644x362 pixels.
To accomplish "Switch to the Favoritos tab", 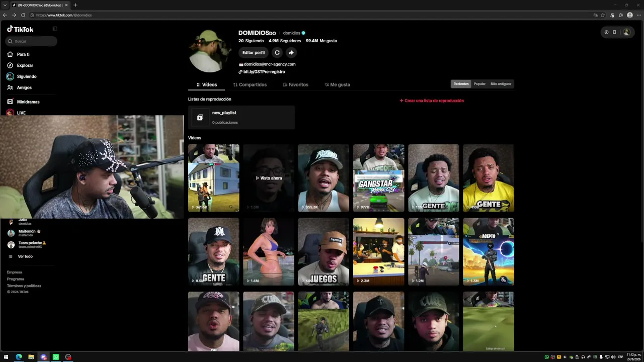I will [296, 84].
